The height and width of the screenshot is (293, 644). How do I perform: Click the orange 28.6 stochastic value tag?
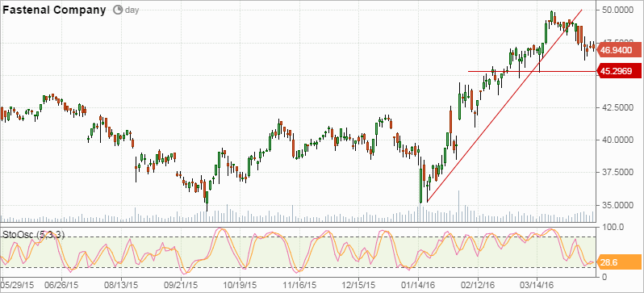(x=620, y=262)
